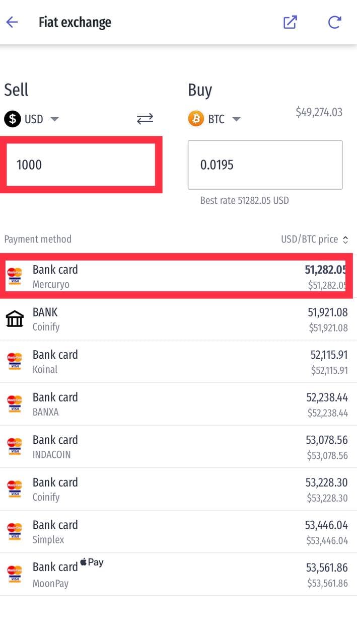This screenshot has height=644, width=357.
Task: Swap the Sell and Buy currencies
Action: tap(145, 119)
